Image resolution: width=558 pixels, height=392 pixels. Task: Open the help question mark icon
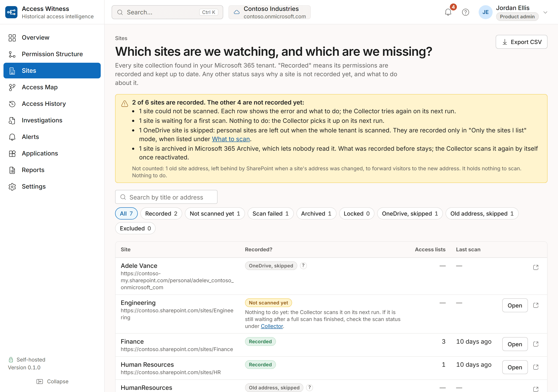pos(465,12)
